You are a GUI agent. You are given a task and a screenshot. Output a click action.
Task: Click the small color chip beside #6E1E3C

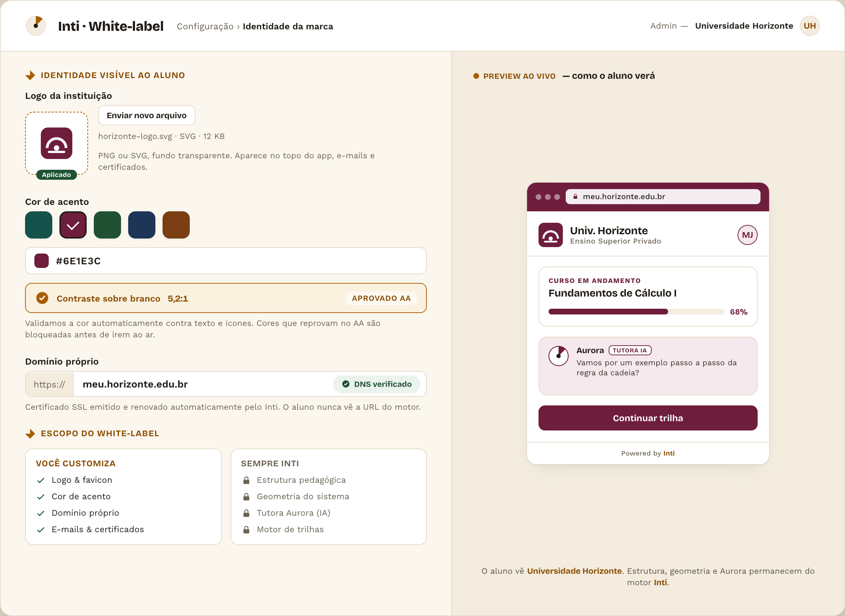tap(42, 261)
